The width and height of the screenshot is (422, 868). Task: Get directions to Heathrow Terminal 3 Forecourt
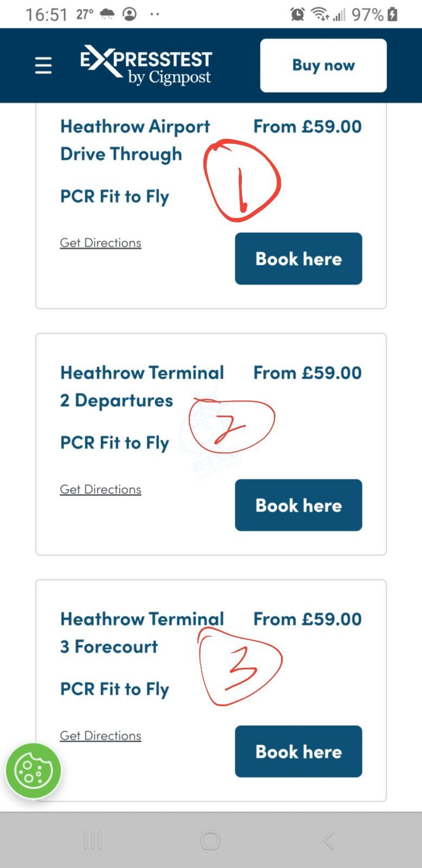[x=100, y=736]
